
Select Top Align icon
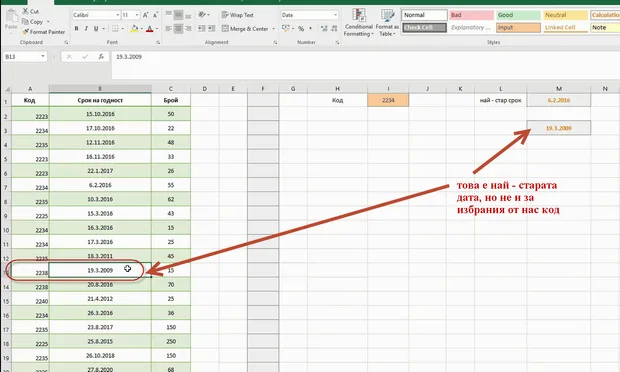168,15
